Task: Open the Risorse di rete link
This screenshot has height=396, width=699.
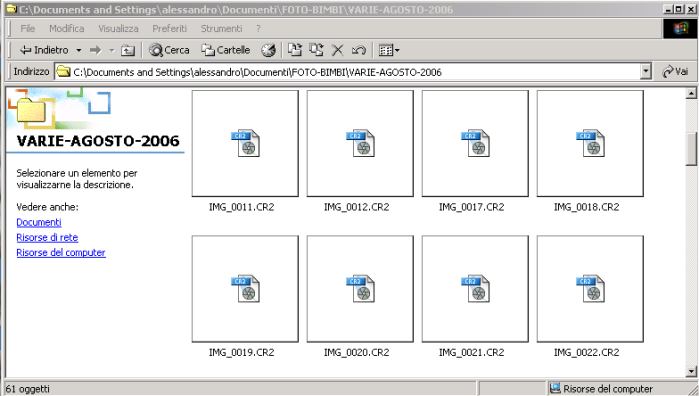Action: [x=47, y=237]
